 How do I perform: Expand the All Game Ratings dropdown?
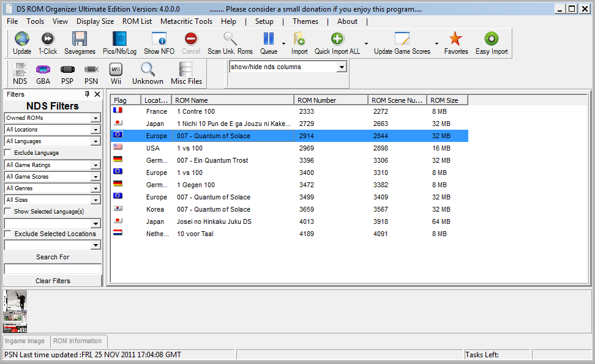[x=95, y=165]
